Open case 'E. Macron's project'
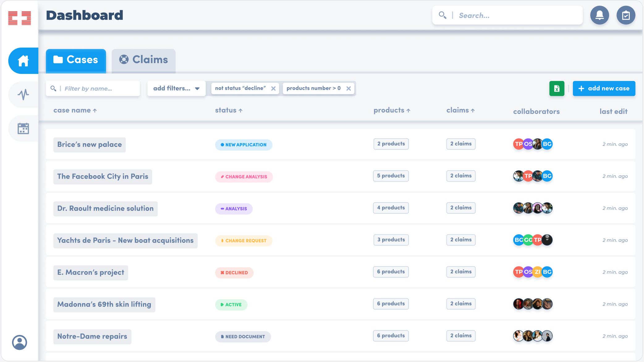This screenshot has width=644, height=362. click(91, 273)
